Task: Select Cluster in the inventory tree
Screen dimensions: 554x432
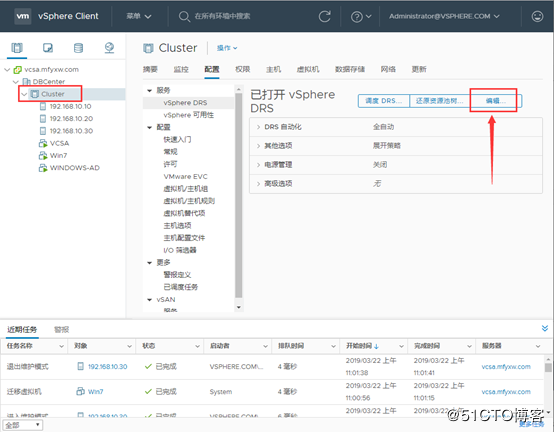Action: [53, 94]
